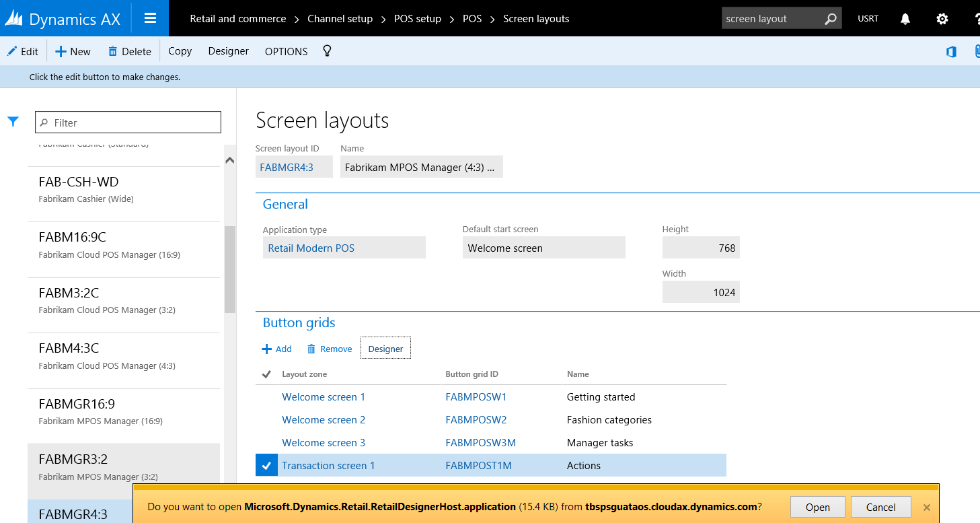Click the Screen layouts breadcrumb
This screenshot has width=980, height=523.
click(536, 19)
